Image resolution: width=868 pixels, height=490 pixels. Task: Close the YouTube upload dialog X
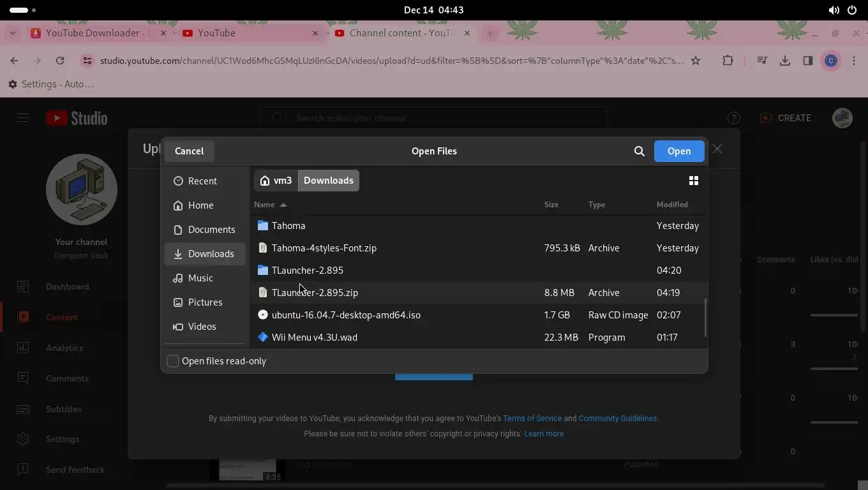pyautogui.click(x=717, y=149)
